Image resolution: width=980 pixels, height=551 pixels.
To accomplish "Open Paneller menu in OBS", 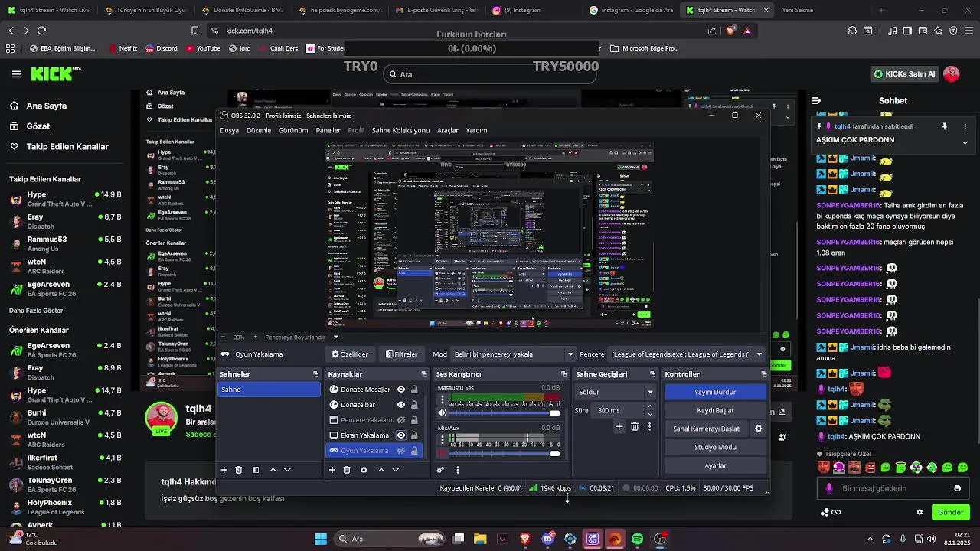I will (x=328, y=131).
